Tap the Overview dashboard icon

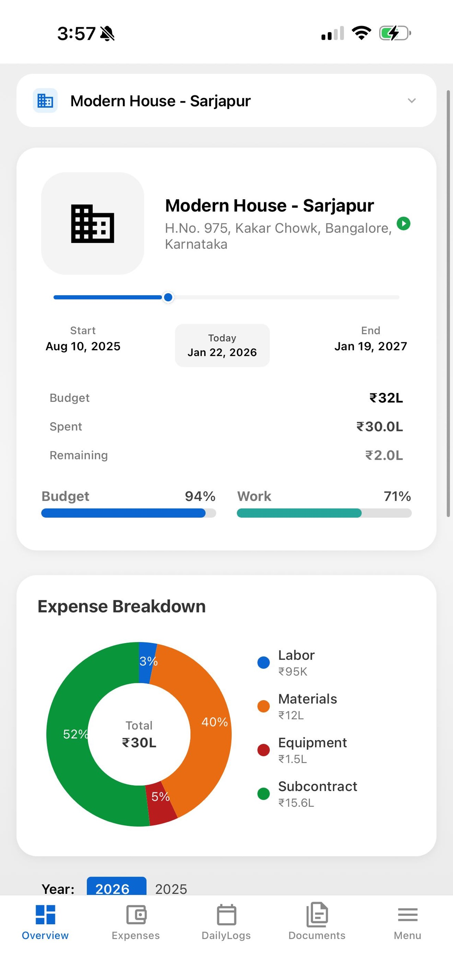click(45, 915)
